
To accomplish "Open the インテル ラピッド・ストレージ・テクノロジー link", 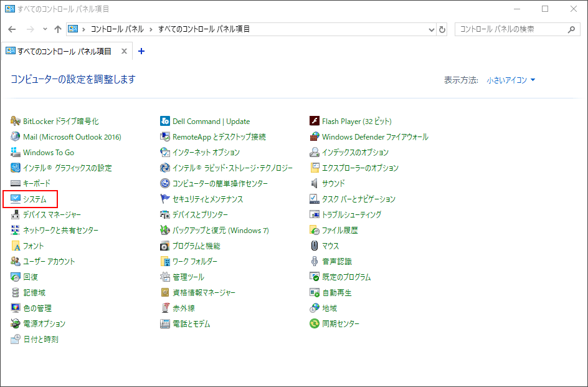I will pos(232,168).
